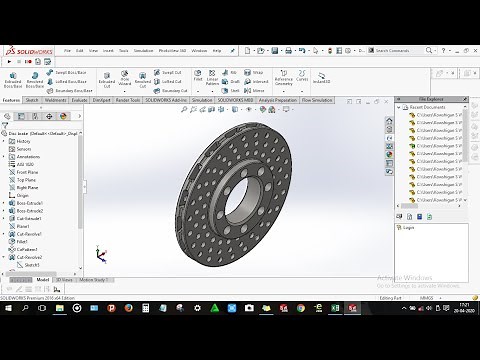Select Fillet1 in the feature tree
Screen dimensions: 480x360
pos(18,242)
